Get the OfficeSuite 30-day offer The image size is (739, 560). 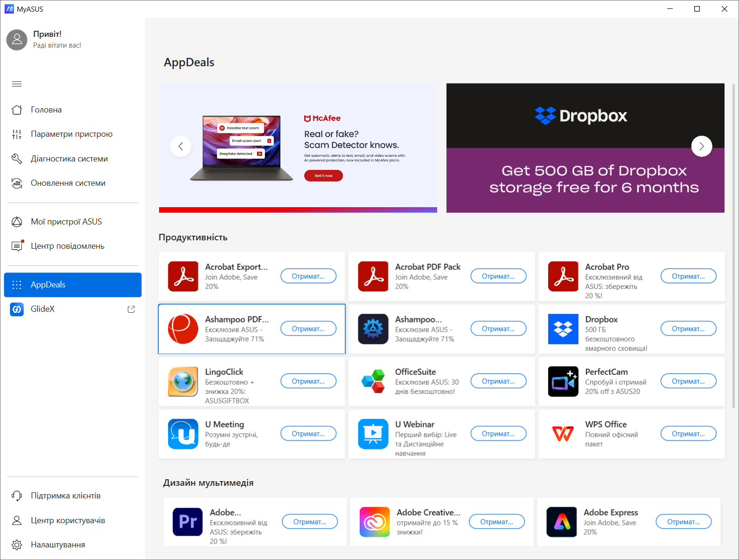[498, 381]
